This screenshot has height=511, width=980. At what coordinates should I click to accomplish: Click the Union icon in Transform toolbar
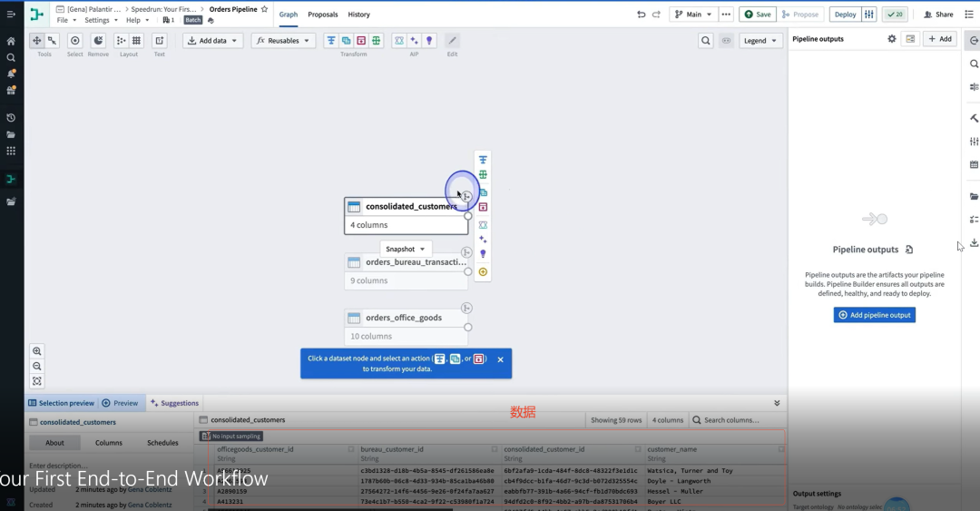[360, 41]
